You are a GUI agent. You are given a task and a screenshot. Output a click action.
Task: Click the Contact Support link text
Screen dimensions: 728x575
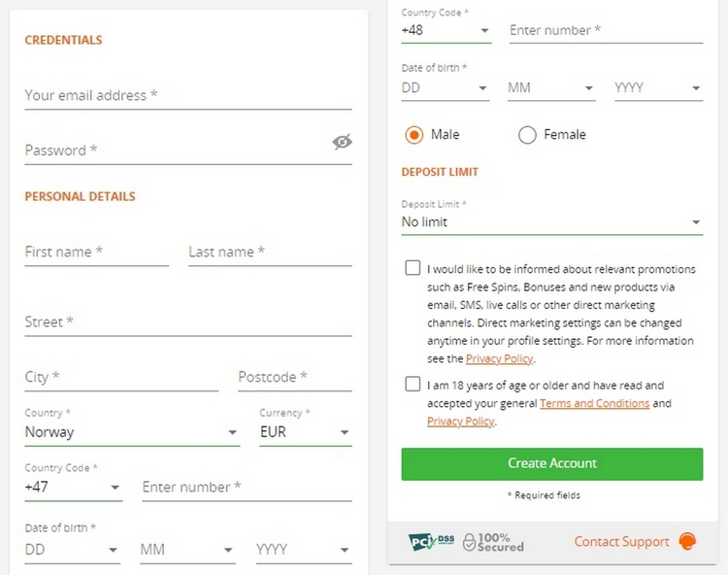point(621,542)
